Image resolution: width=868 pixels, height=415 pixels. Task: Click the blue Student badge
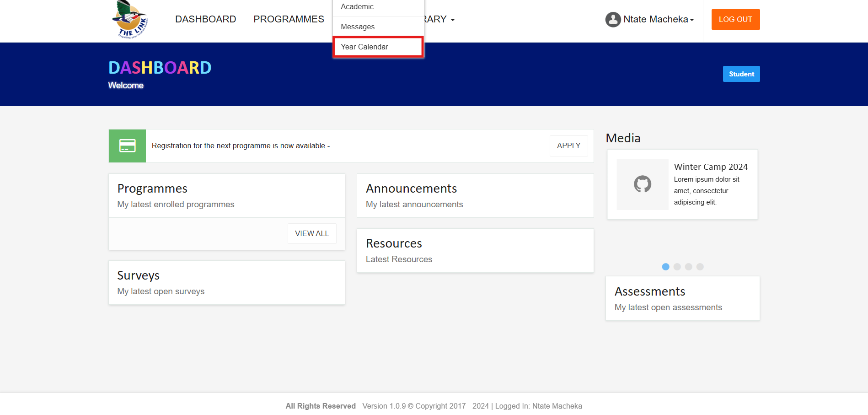click(x=741, y=74)
